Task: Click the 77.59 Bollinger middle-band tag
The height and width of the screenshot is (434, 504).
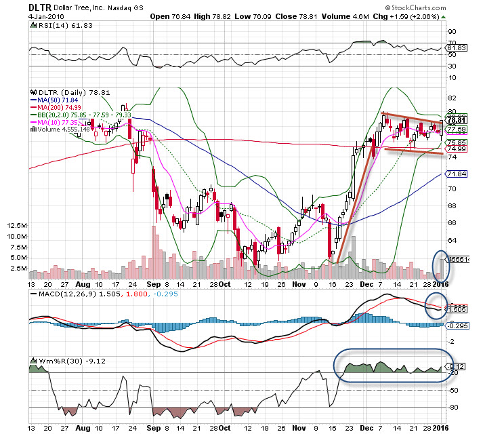Action: 457,130
